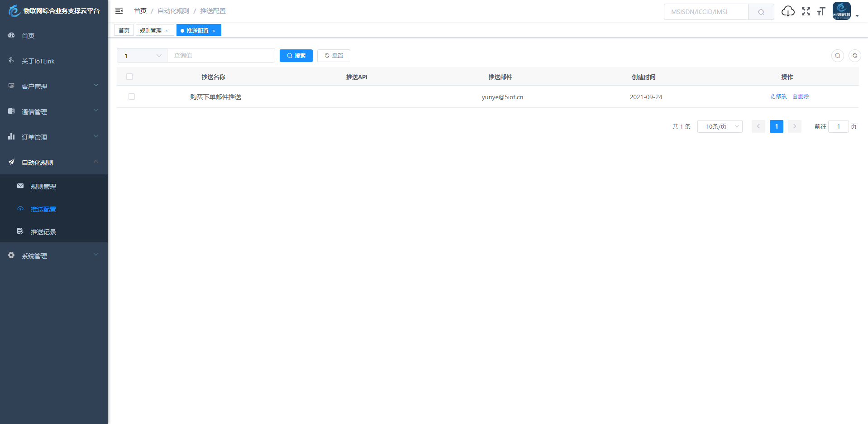Close the 推送配置 tab

(x=214, y=31)
